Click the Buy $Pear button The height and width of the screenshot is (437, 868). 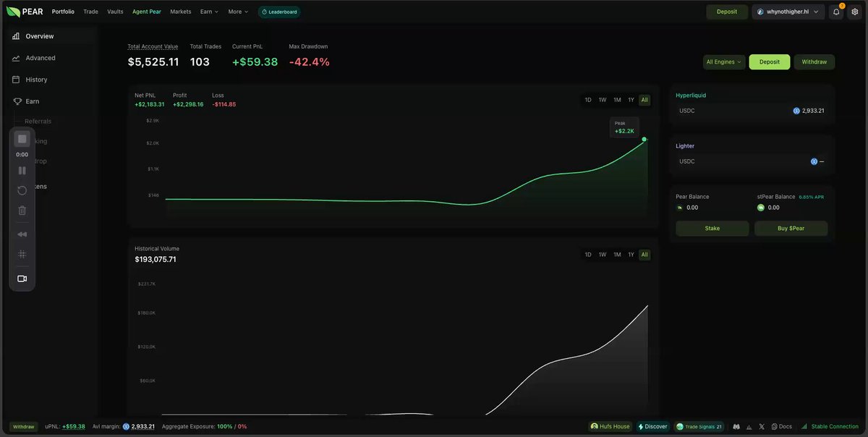click(x=791, y=229)
